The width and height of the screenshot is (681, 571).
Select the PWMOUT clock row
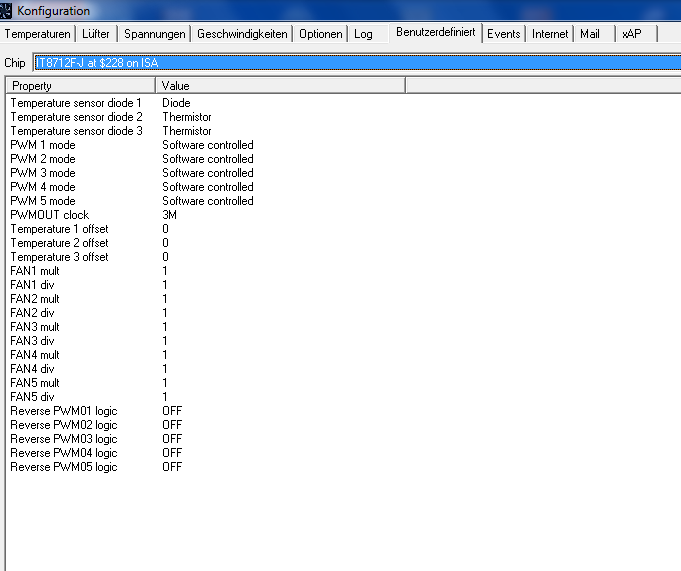(50, 215)
